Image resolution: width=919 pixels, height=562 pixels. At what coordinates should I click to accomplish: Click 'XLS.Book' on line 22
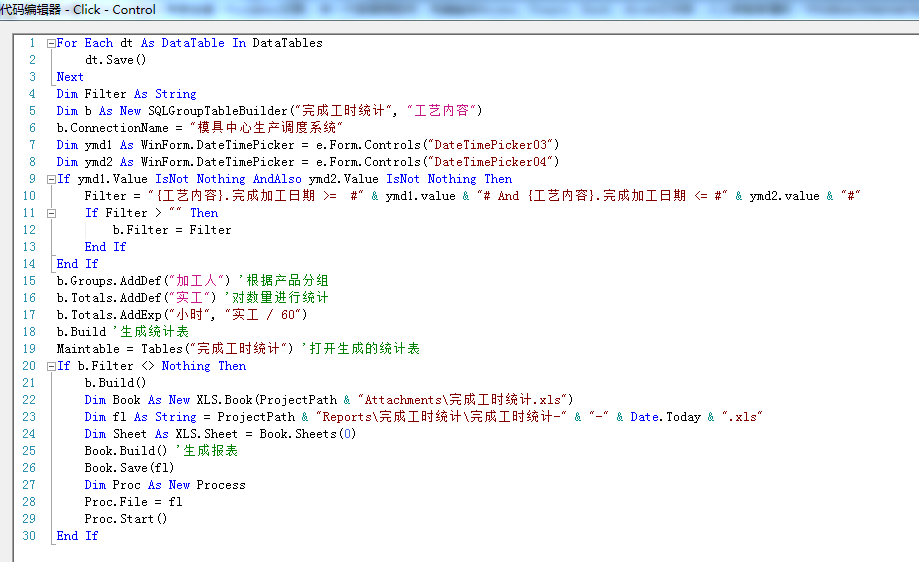(x=224, y=400)
